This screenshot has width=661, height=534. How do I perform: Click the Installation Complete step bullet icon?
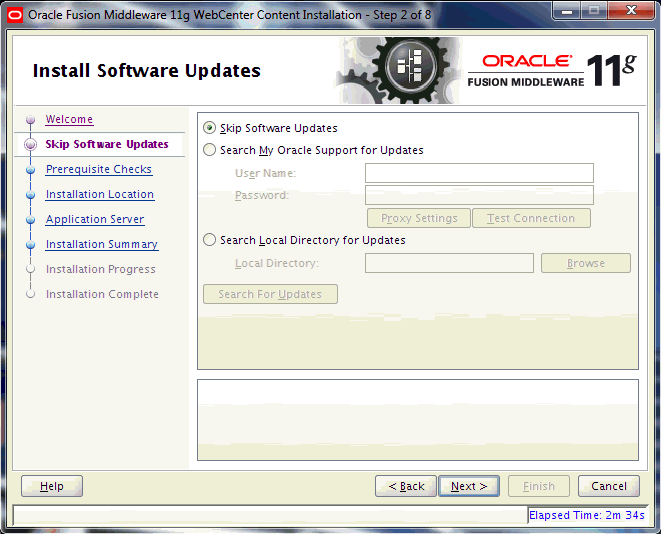point(30,294)
